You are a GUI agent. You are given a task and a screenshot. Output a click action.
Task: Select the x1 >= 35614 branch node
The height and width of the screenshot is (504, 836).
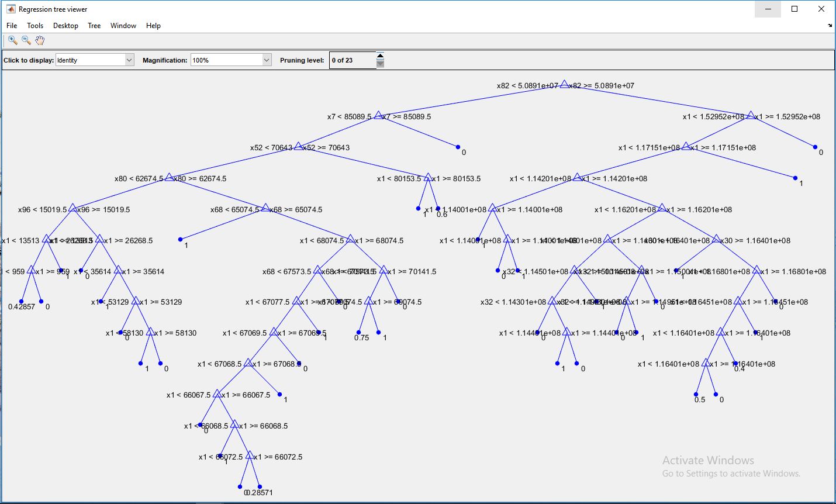coord(118,271)
